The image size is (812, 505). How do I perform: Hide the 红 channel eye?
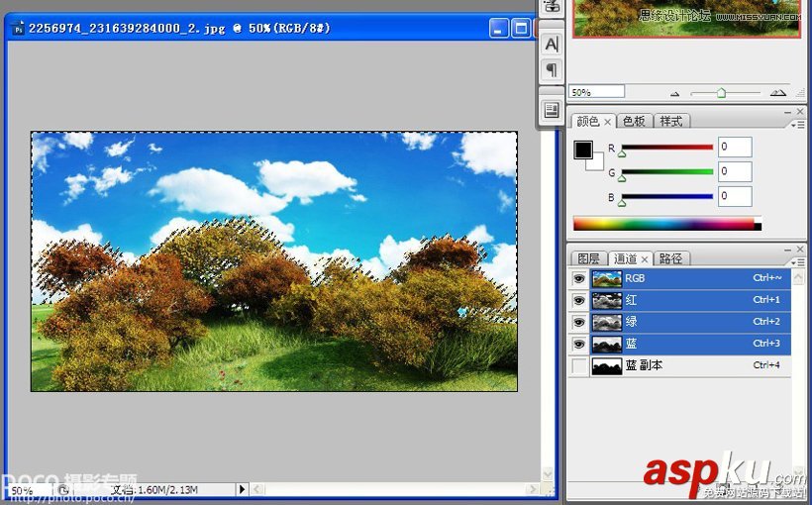coord(579,300)
